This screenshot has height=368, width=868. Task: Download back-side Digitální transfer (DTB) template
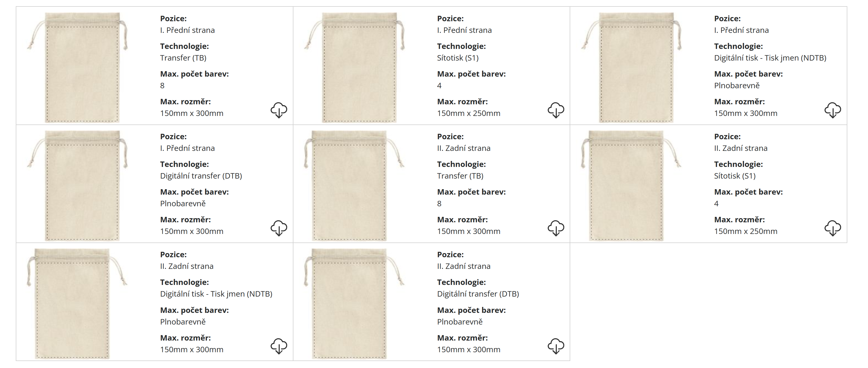point(556,346)
